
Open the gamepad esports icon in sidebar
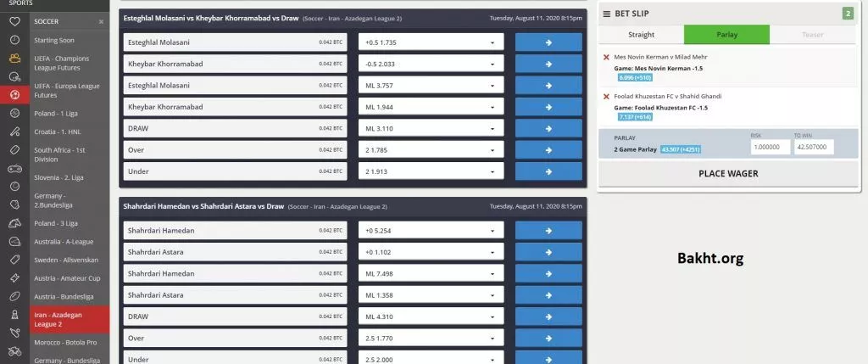coord(14,168)
